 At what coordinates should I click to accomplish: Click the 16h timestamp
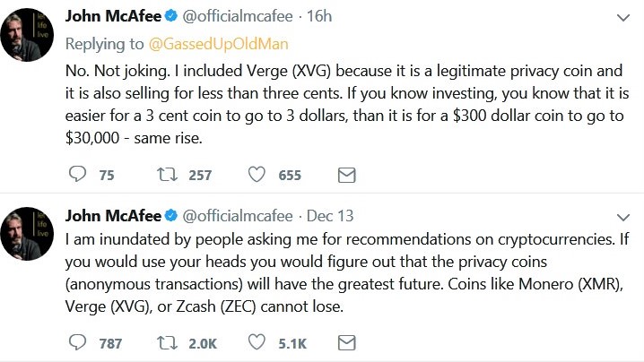(319, 16)
